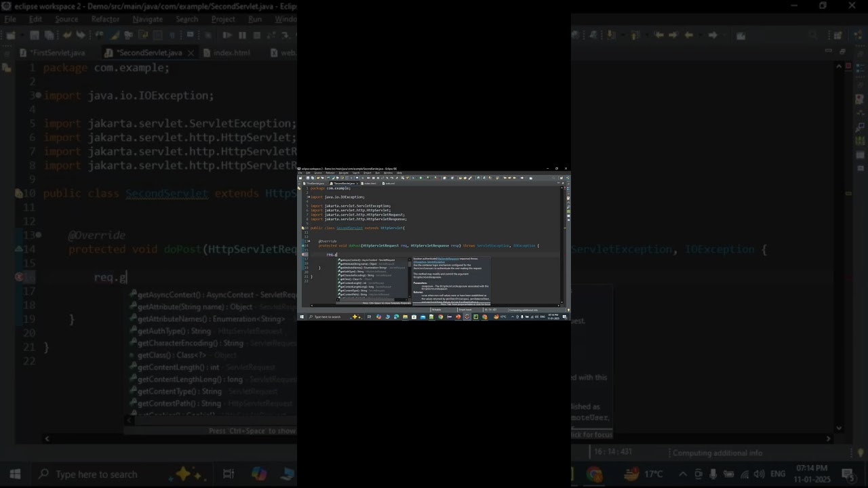This screenshot has height=488, width=868.
Task: Choose getAuthType() proposal in enlarged background
Action: (213, 331)
